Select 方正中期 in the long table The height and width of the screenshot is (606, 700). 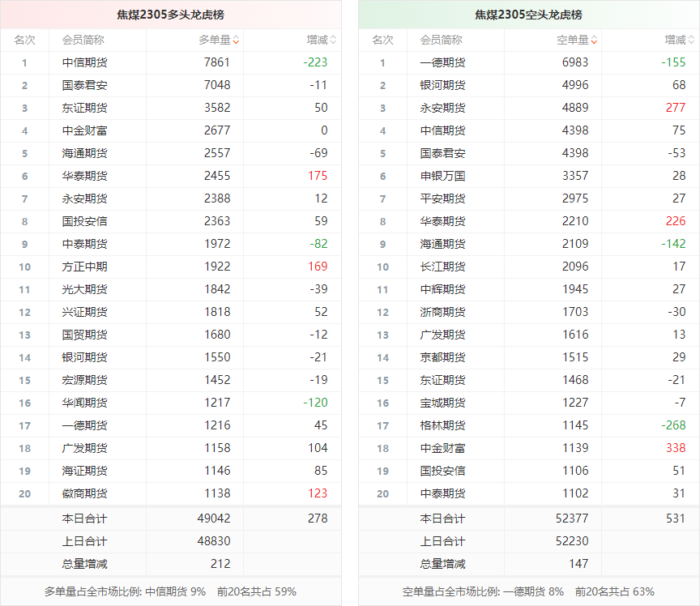84,267
